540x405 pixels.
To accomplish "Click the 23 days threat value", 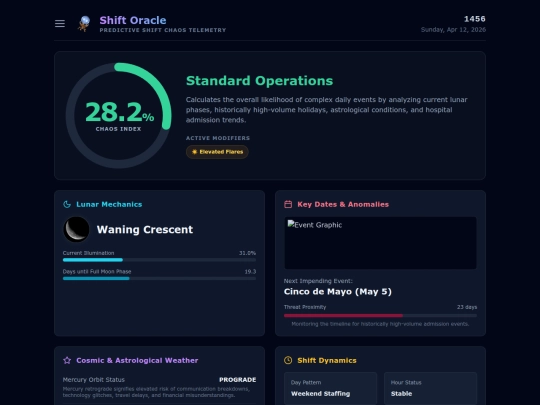I will (x=467, y=307).
